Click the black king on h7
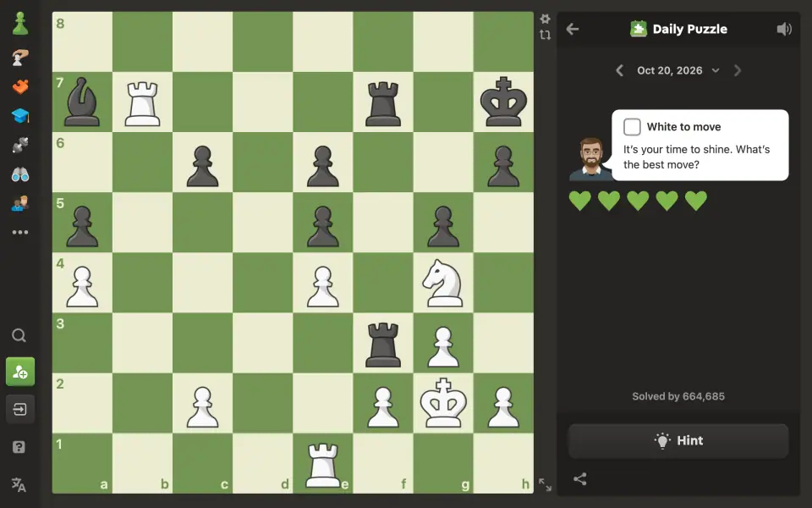The height and width of the screenshot is (508, 812). [x=503, y=102]
